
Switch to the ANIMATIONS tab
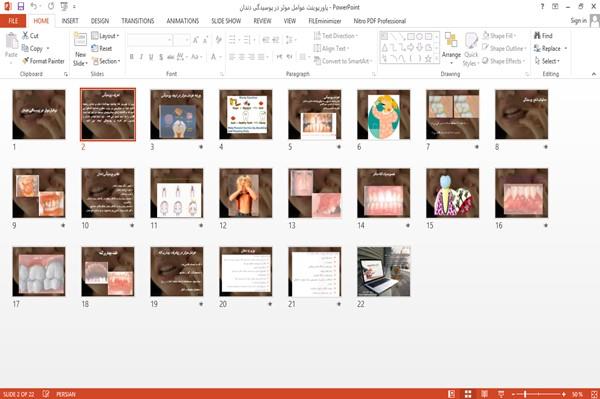183,21
